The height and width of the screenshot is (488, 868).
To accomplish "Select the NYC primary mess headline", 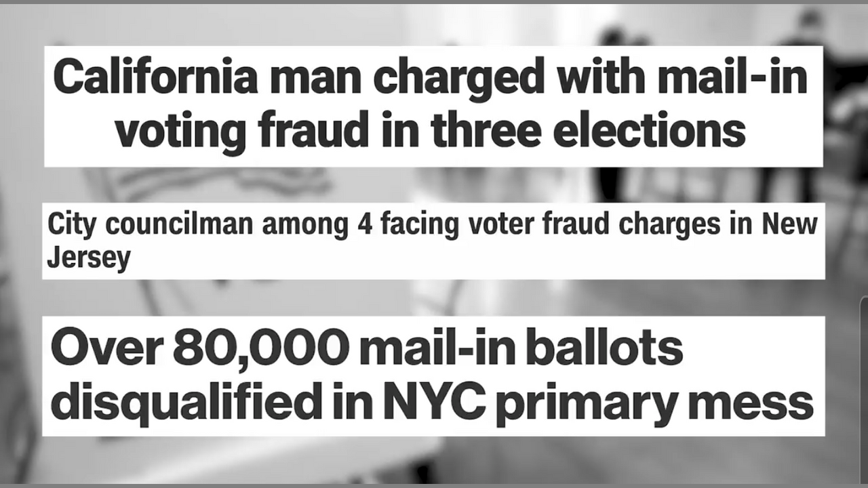I will pyautogui.click(x=433, y=375).
